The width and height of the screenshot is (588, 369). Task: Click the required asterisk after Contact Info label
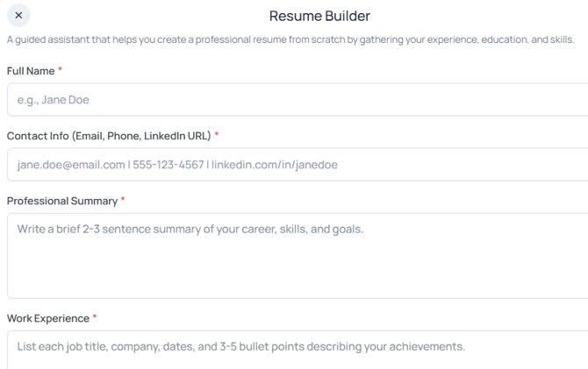(217, 135)
